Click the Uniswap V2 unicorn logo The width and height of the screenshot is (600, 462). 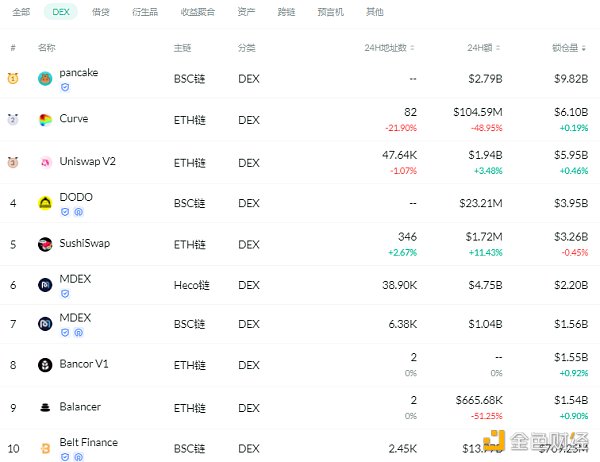[x=45, y=163]
